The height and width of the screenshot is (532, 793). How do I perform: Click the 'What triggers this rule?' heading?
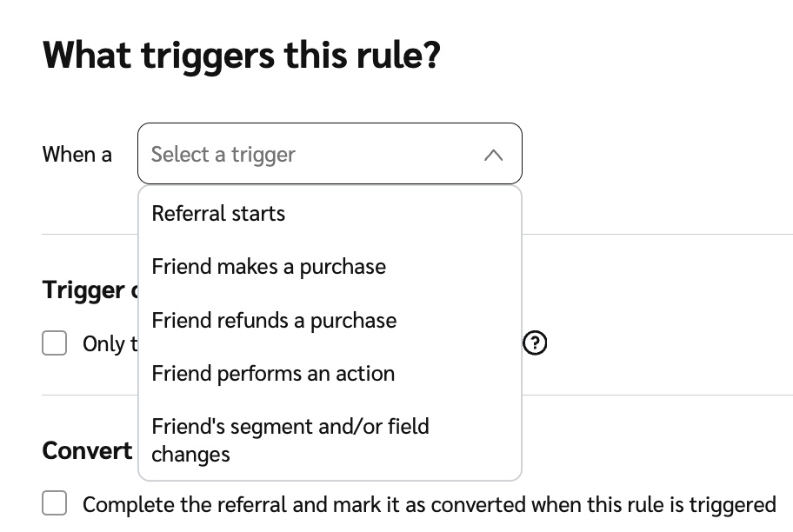click(x=242, y=57)
